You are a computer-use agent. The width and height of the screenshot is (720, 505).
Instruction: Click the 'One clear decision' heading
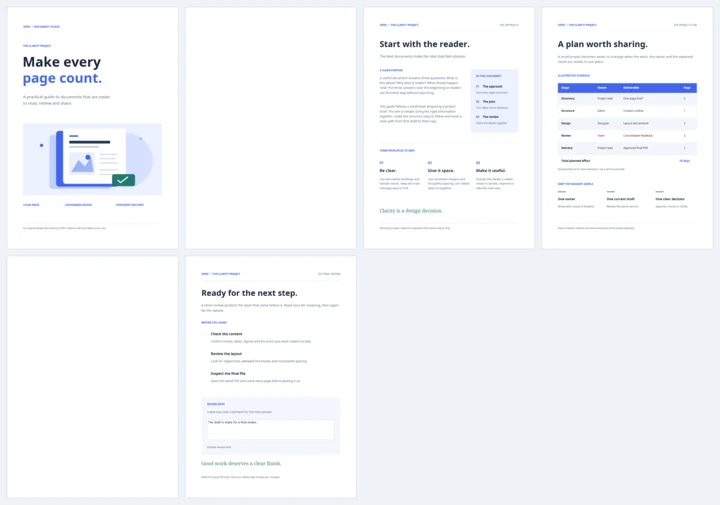[670, 199]
